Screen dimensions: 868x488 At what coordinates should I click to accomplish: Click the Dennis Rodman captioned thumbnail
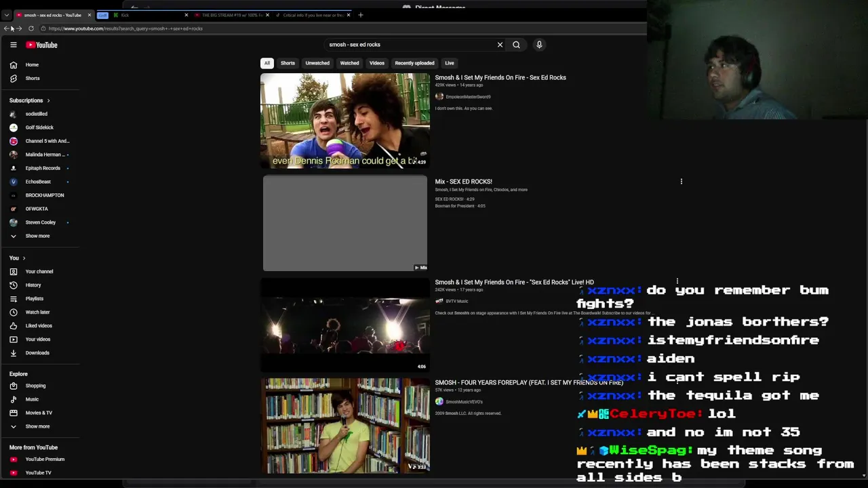345,121
